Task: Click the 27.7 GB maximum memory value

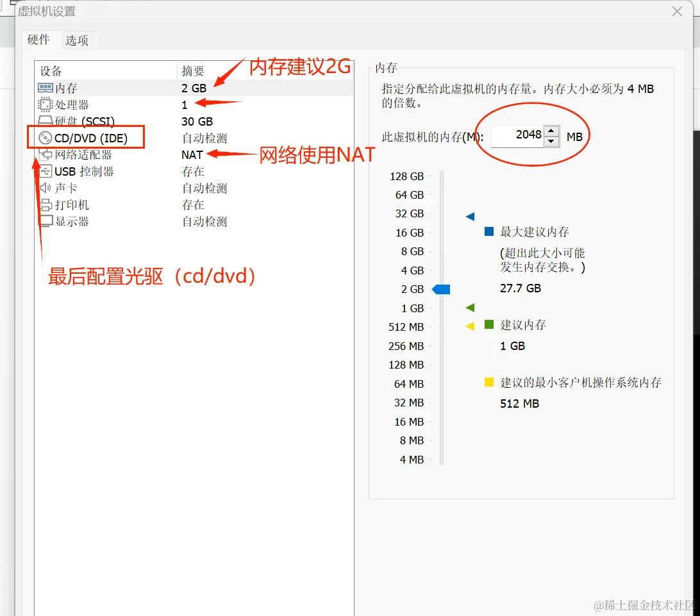Action: point(521,288)
